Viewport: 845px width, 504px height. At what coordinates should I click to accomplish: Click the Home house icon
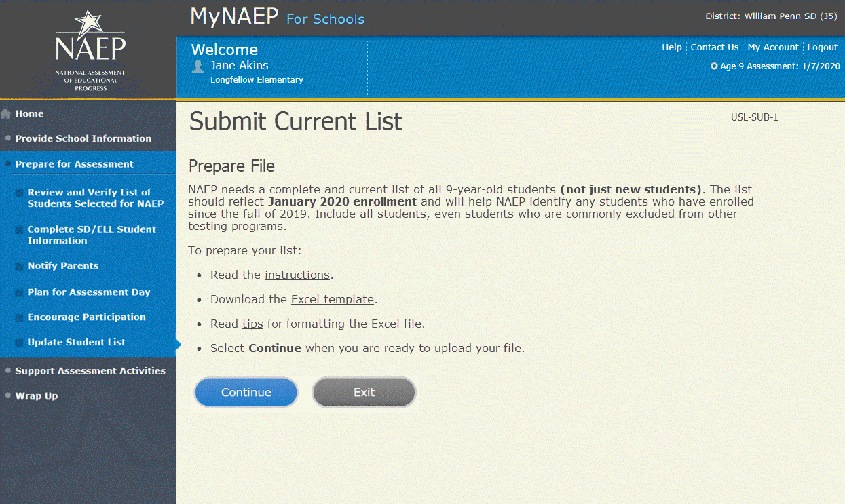[6, 114]
